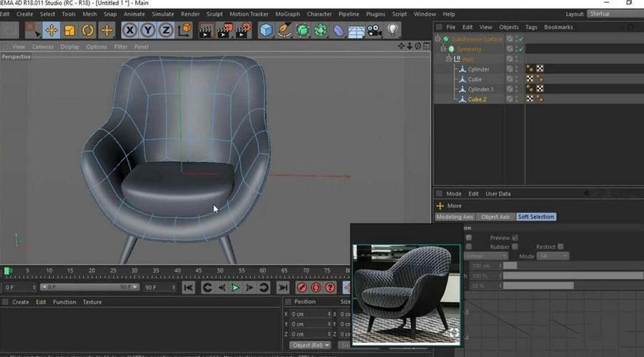Select the Move tool in the top toolbar
Image resolution: width=644 pixels, height=357 pixels.
coord(51,30)
